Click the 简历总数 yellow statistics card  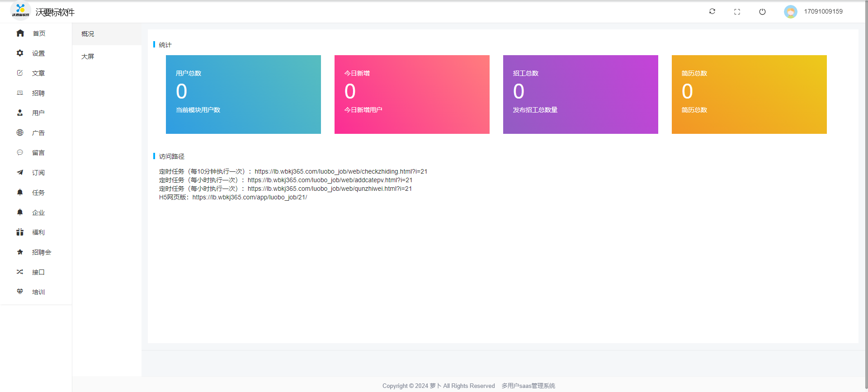tap(749, 94)
